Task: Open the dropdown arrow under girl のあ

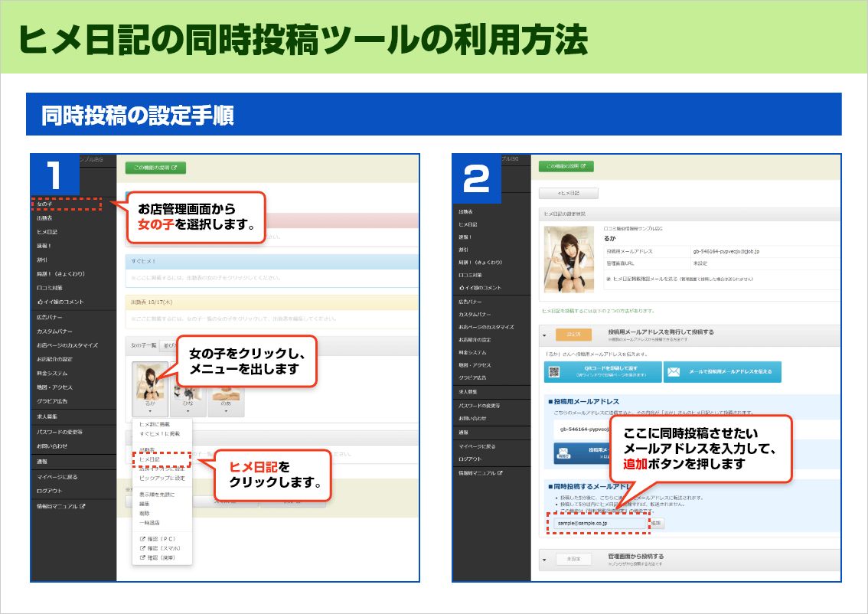Action: [226, 411]
